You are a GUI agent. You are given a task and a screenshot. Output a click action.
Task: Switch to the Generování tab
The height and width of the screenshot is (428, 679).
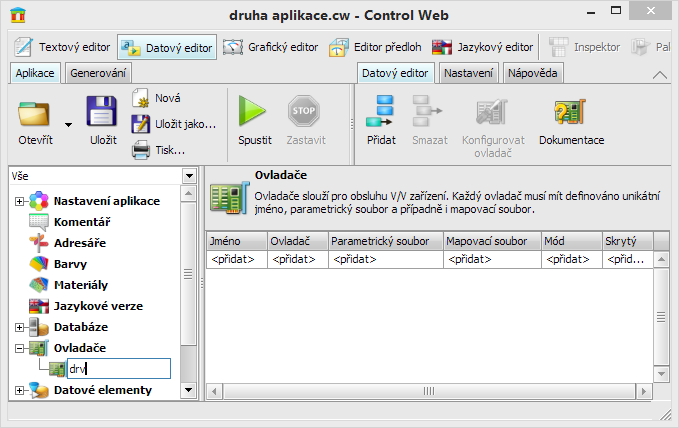tap(98, 73)
